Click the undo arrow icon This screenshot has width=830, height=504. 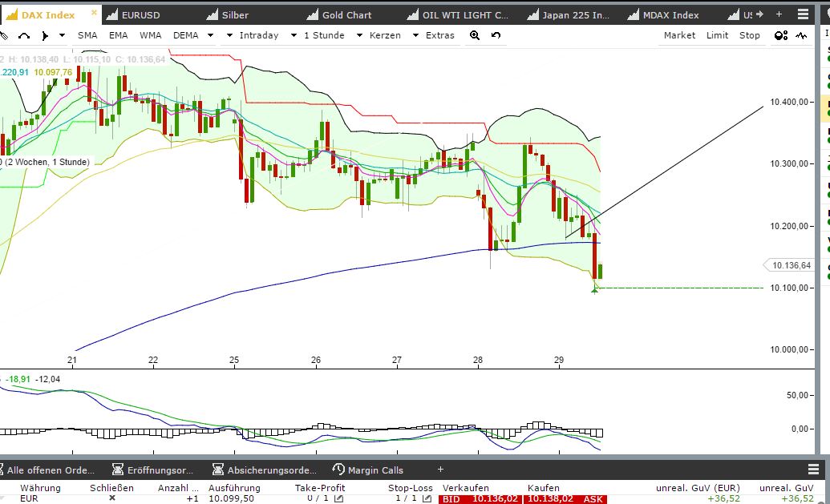[x=496, y=35]
